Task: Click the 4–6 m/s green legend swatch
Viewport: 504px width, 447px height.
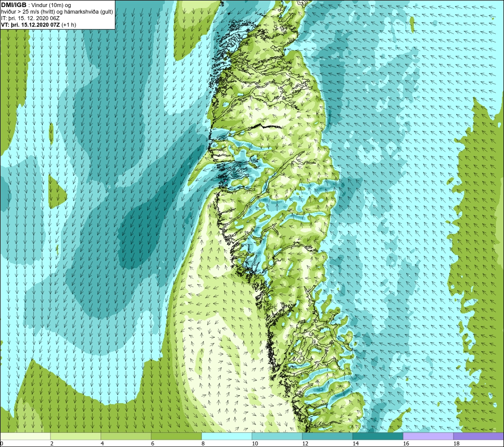Action: pyautogui.click(x=126, y=436)
